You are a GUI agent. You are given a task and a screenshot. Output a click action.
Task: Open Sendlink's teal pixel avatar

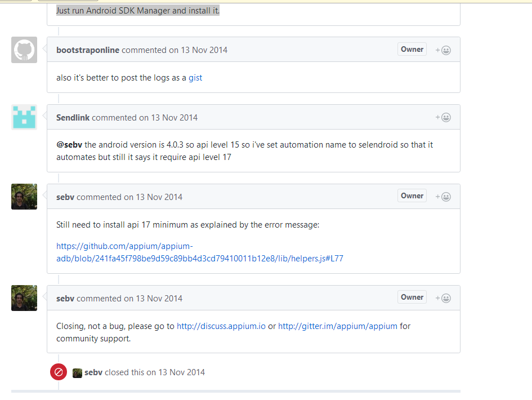tap(24, 118)
